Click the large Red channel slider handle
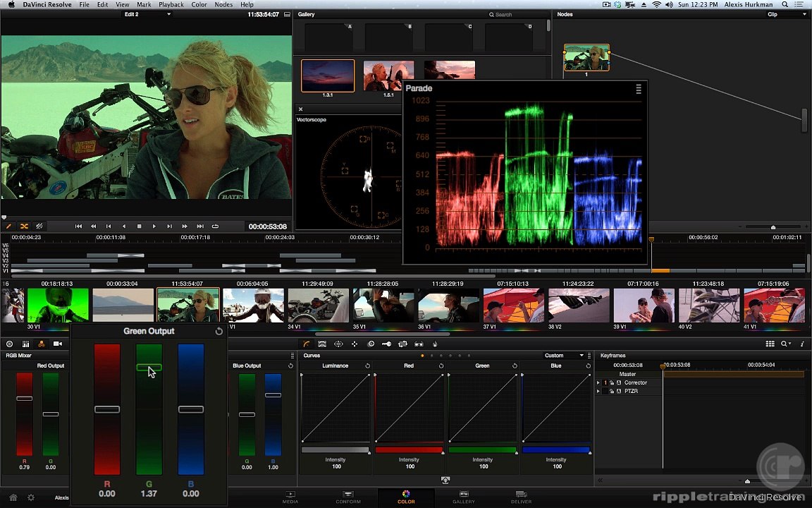The height and width of the screenshot is (508, 812). [x=106, y=409]
